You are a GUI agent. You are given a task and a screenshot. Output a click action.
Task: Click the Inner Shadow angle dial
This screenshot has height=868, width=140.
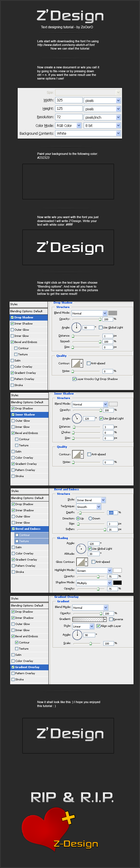tap(77, 418)
